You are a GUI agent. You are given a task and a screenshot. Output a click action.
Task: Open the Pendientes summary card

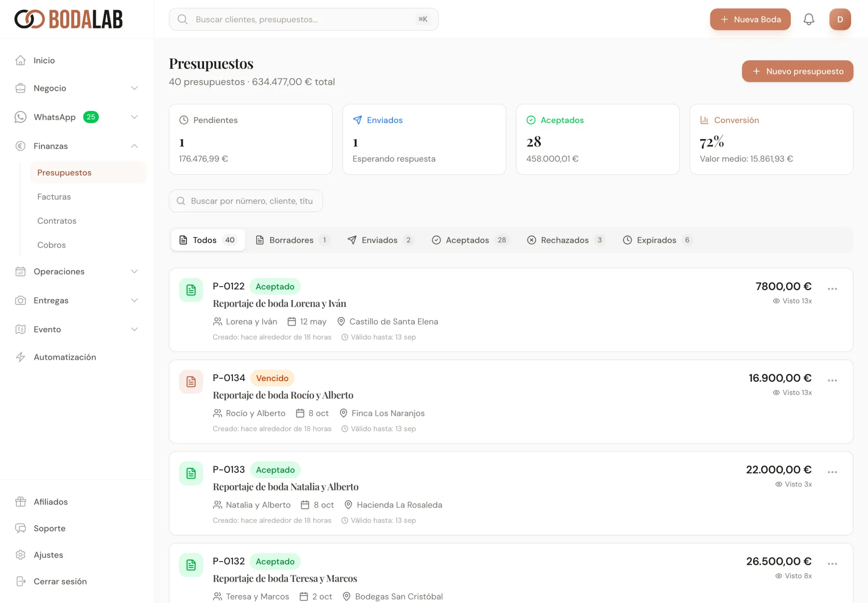251,139
